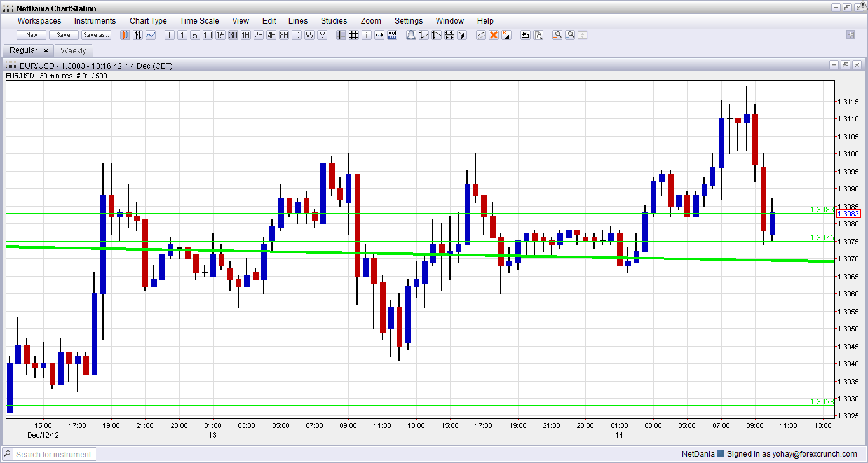
Task: Click the zoom in magnifier icon
Action: [557, 35]
